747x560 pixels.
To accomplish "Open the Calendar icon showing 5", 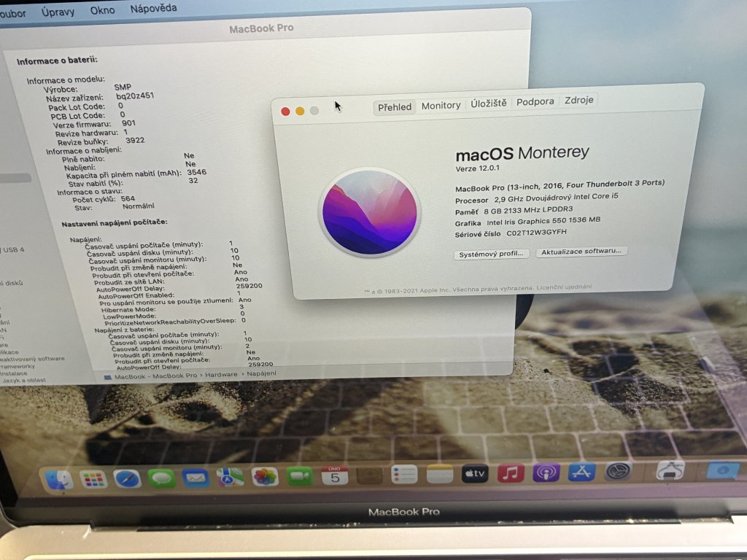I will 334,475.
